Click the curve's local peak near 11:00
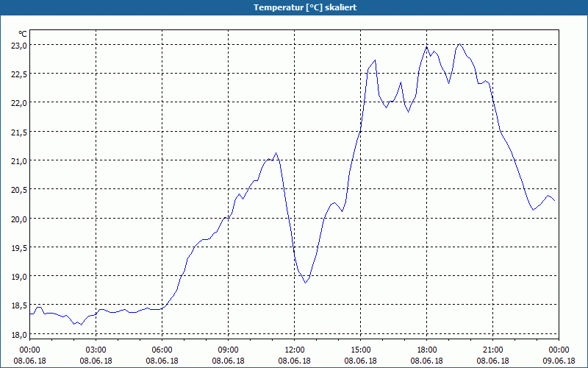The height and width of the screenshot is (368, 588). pos(276,153)
